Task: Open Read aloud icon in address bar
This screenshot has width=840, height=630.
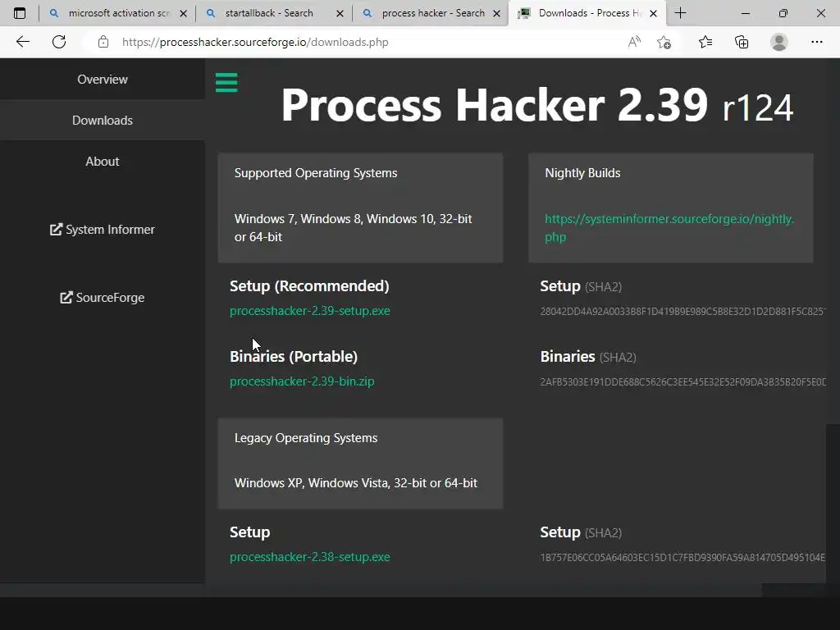Action: tap(634, 42)
